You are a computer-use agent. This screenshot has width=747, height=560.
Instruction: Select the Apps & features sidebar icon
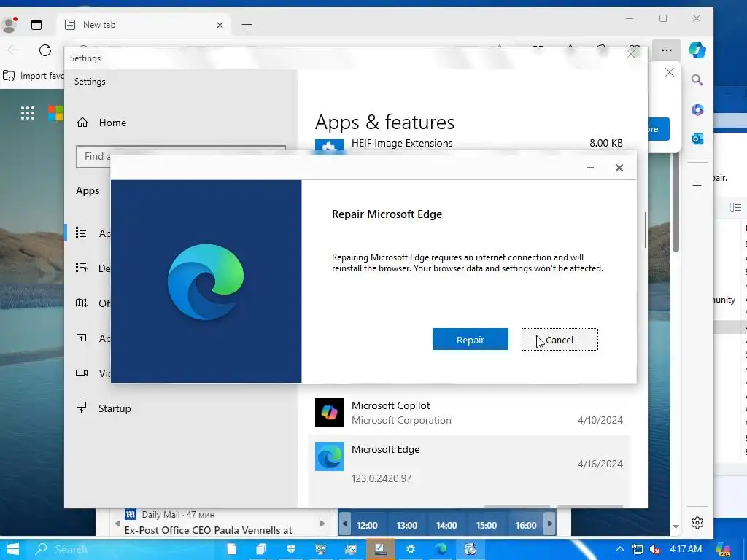coord(82,233)
